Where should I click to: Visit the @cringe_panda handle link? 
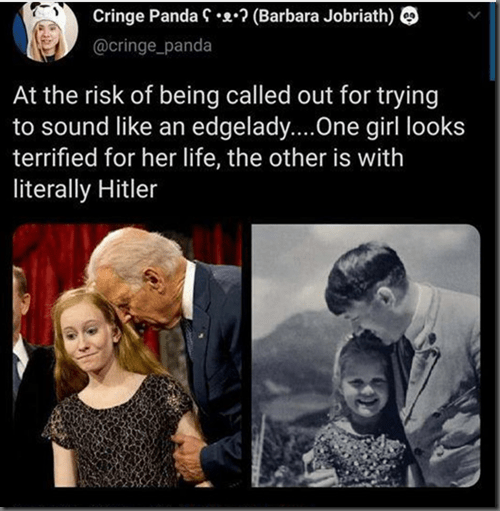pos(152,46)
